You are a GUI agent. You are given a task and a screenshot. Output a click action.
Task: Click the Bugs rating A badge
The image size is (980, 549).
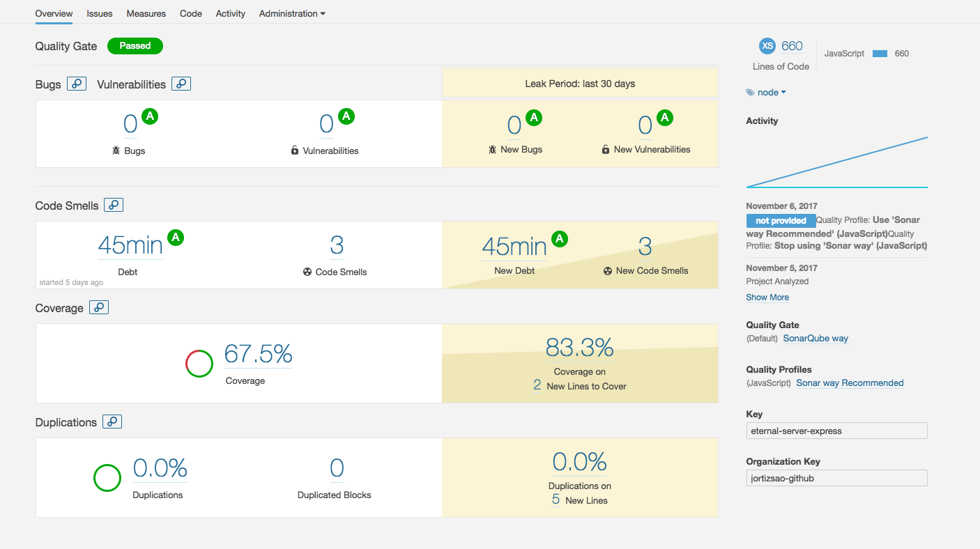tap(150, 117)
